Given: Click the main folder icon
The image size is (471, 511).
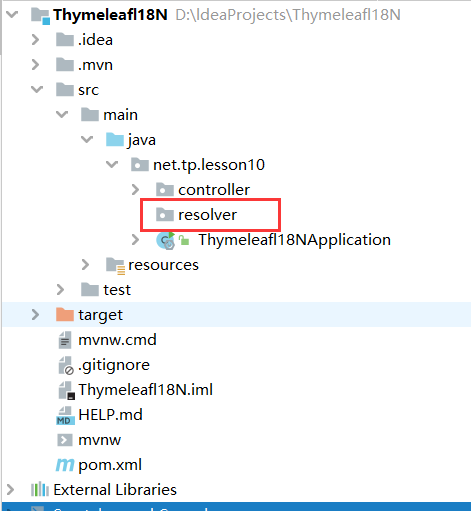Looking at the screenshot, I should [90, 115].
